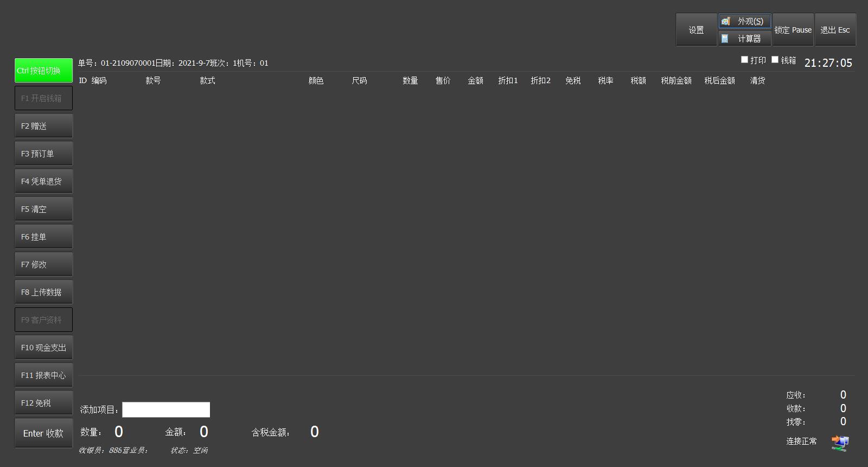Open F3 预订单 pre-order
The image size is (868, 467).
(43, 154)
